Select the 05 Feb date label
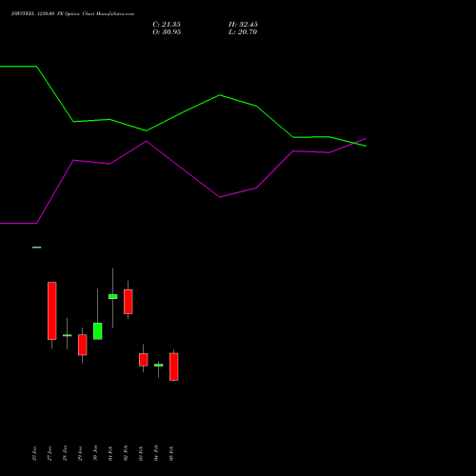 [x=171, y=453]
